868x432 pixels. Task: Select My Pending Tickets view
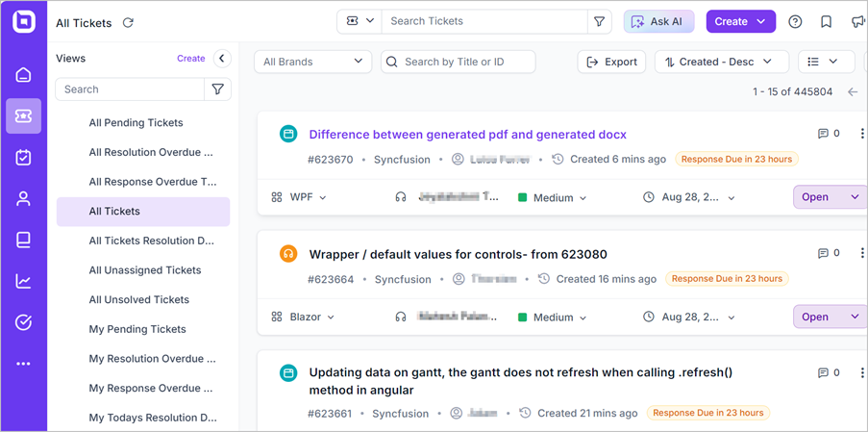(143, 330)
